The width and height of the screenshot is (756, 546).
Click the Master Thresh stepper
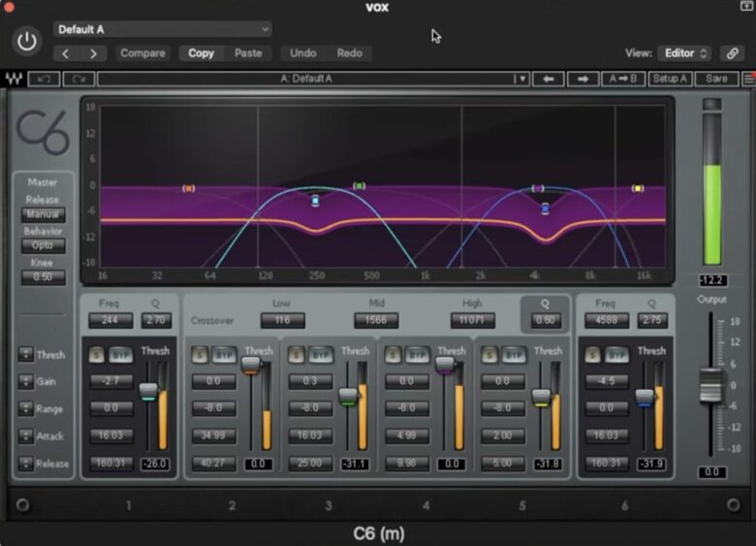25,355
